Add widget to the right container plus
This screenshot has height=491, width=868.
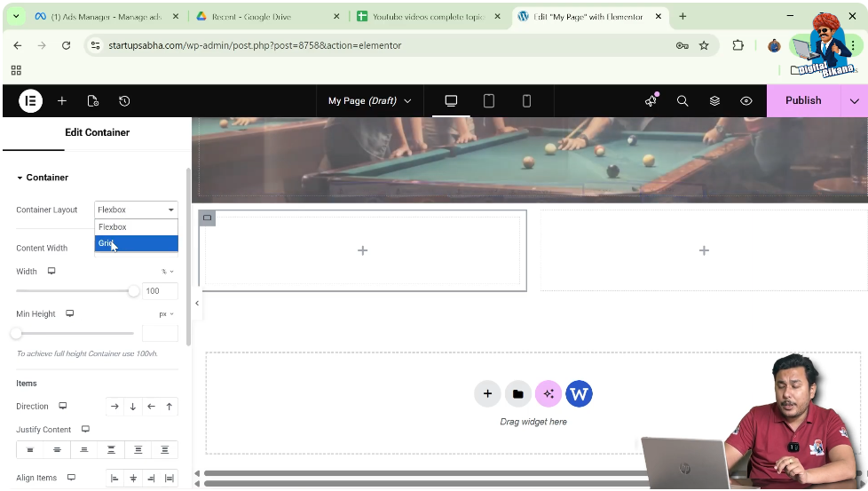(704, 250)
